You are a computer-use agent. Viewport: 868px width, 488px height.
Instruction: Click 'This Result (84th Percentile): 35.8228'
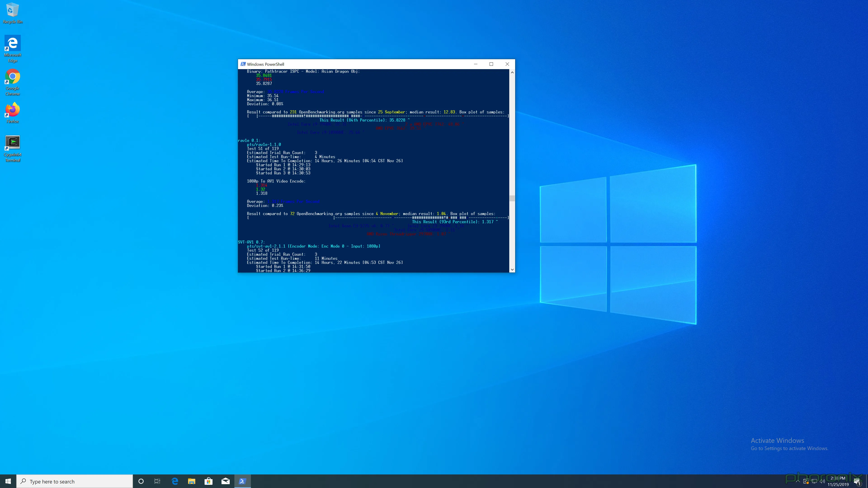[x=362, y=120]
